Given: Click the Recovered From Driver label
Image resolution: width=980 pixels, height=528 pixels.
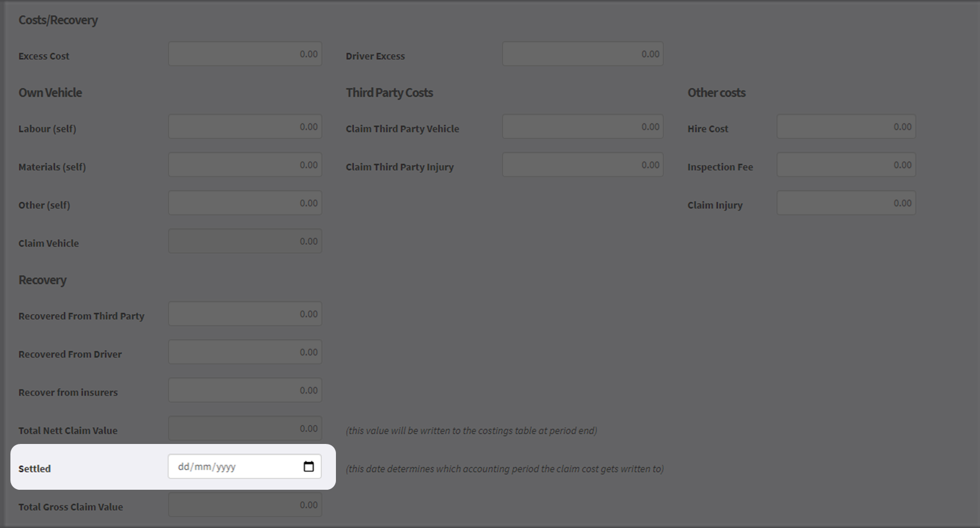Looking at the screenshot, I should 70,354.
